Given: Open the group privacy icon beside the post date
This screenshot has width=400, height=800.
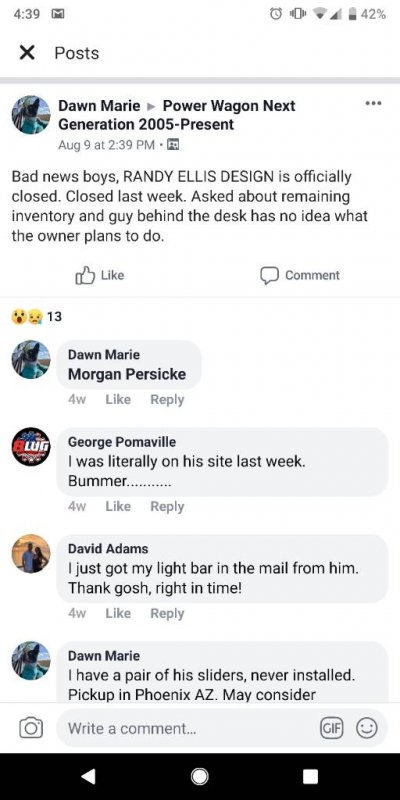Looking at the screenshot, I should pyautogui.click(x=171, y=145).
